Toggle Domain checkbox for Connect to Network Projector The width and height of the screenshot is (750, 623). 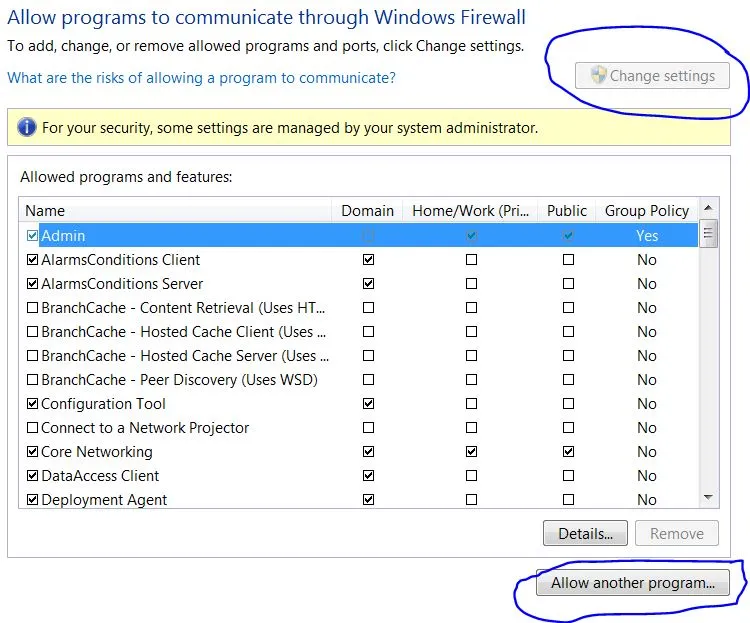[368, 427]
